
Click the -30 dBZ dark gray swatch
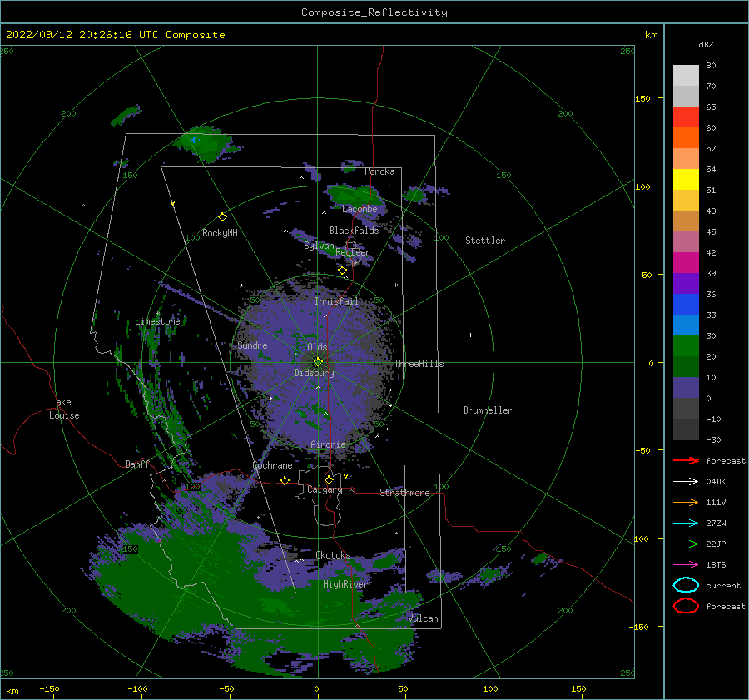click(686, 429)
